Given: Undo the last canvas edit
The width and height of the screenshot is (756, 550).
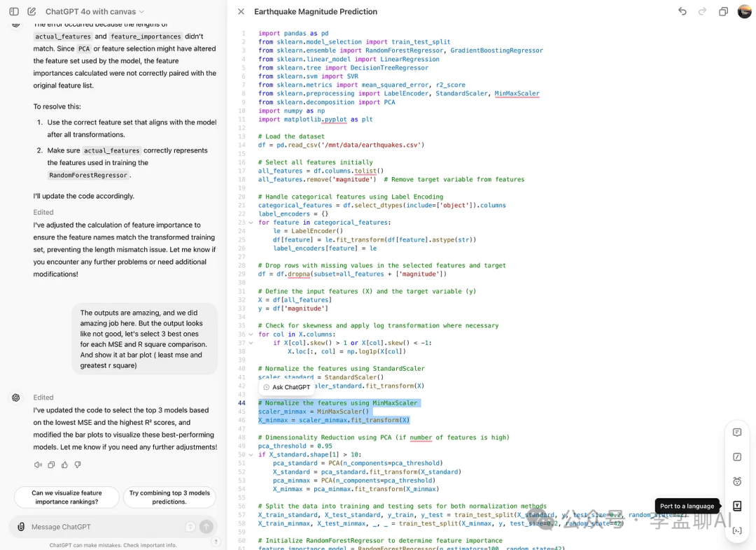Looking at the screenshot, I should (682, 11).
